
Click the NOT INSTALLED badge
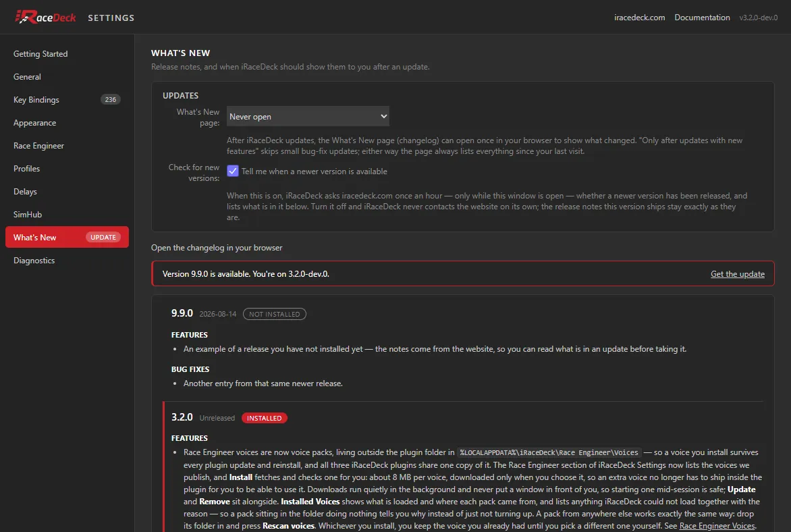coord(275,314)
